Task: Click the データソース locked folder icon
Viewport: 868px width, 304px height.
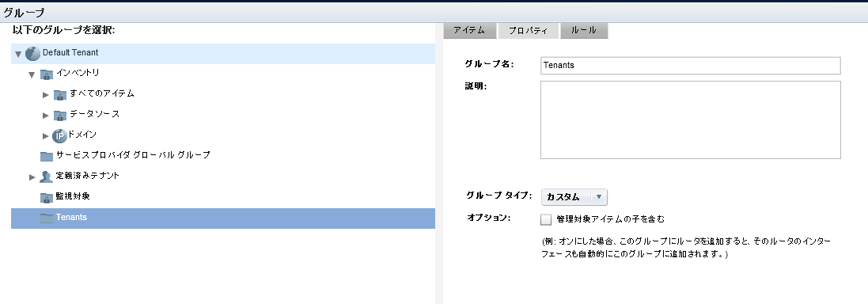Action: 60,115
